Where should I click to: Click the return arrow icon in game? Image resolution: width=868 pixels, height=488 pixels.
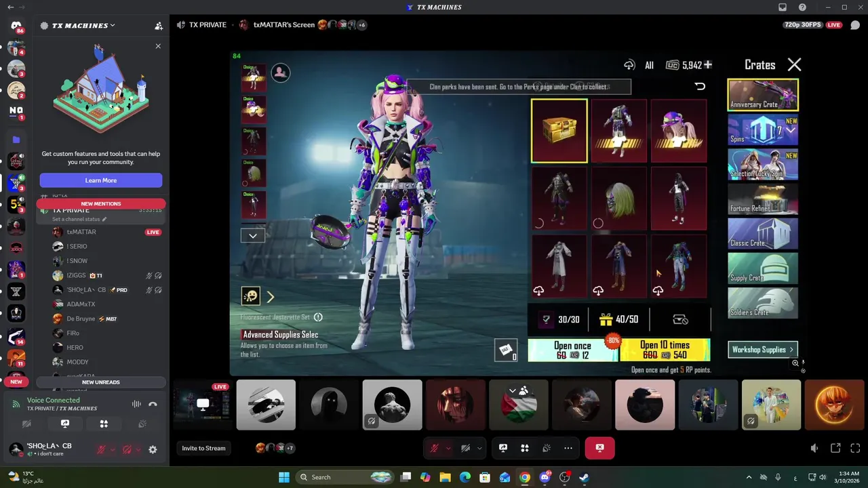tap(700, 86)
